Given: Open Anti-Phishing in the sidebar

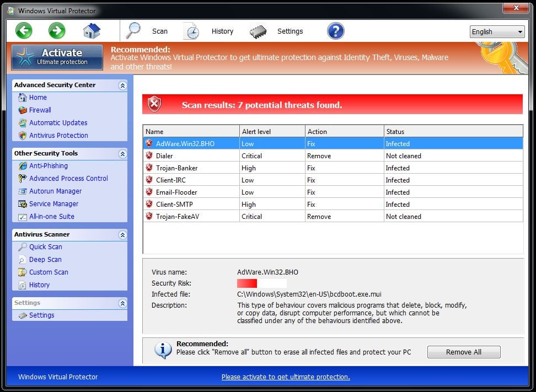Looking at the screenshot, I should coord(48,166).
